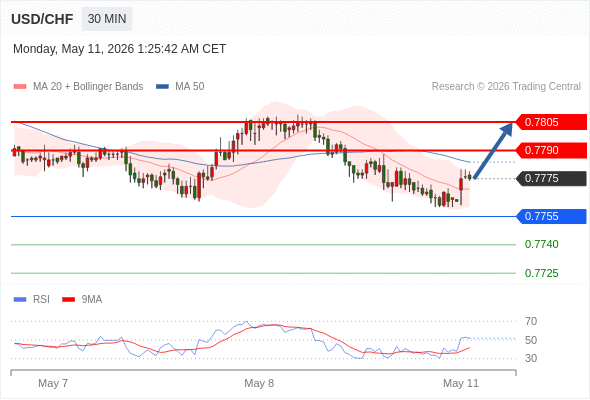
Task: Click the green 0.7740 support label
Action: point(541,245)
